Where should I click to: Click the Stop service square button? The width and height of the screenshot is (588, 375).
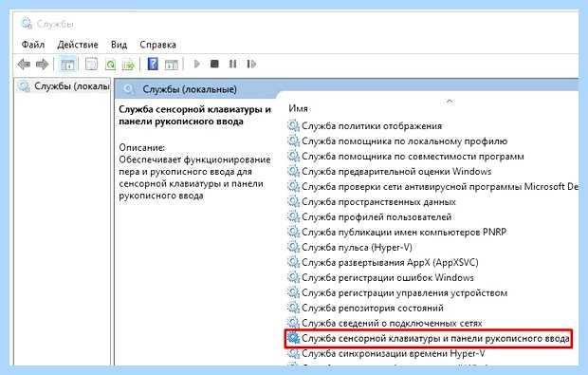coord(214,64)
